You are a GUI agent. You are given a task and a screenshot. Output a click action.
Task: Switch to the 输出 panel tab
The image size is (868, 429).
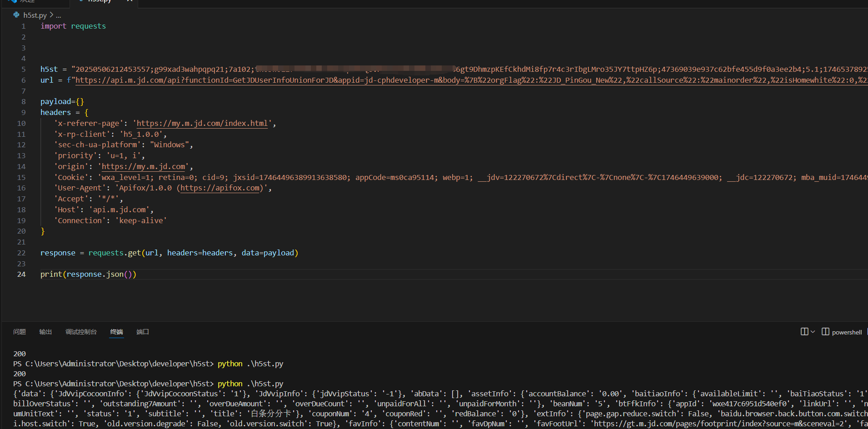[x=45, y=332]
